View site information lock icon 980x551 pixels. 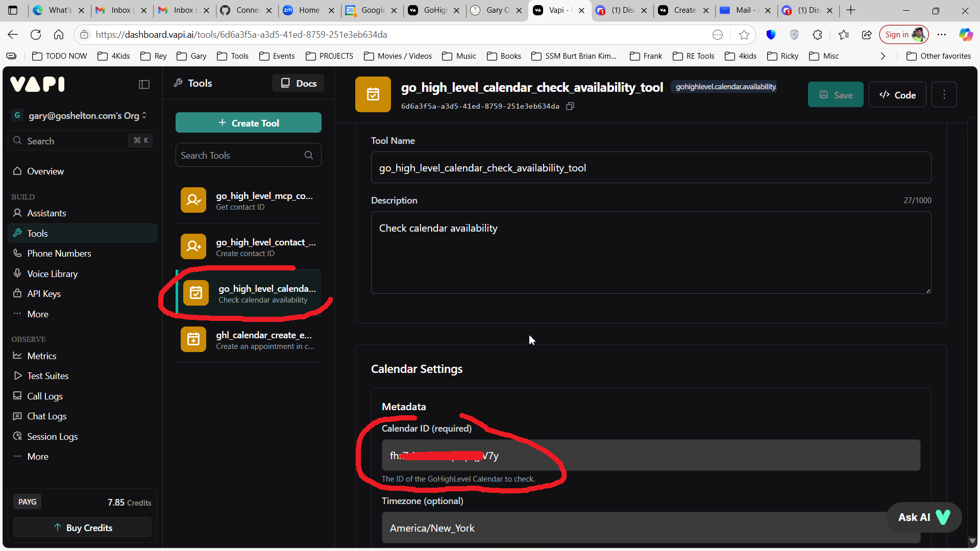84,35
